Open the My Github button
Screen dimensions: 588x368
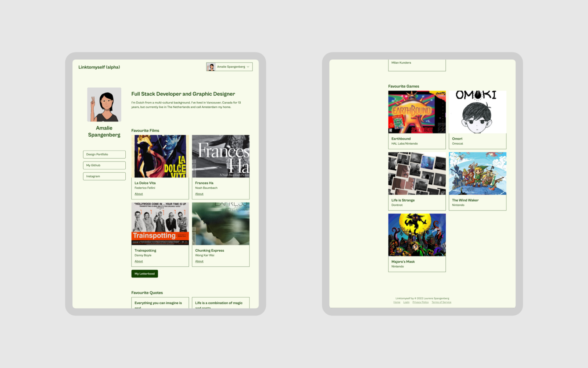(104, 166)
